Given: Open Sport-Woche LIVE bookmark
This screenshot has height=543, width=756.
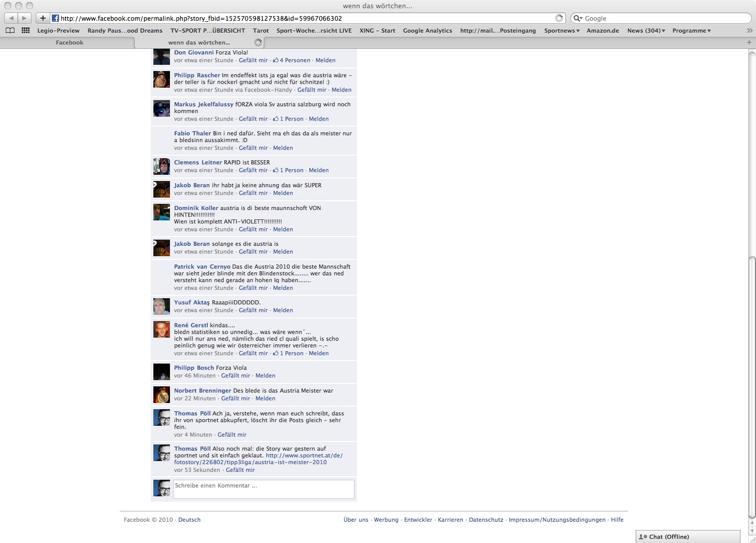Looking at the screenshot, I should [314, 31].
